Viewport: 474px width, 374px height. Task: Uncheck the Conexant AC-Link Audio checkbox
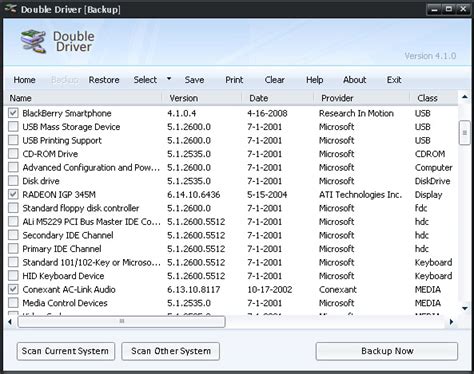pyautogui.click(x=13, y=289)
